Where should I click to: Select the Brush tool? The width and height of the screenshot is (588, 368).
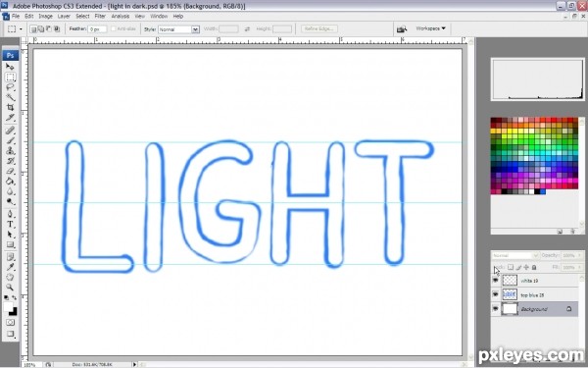tap(10, 140)
